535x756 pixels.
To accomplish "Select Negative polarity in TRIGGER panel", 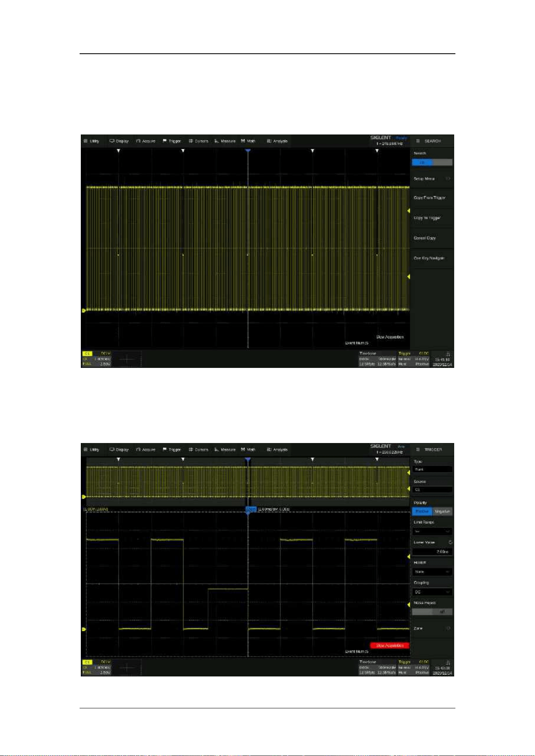I will [442, 511].
